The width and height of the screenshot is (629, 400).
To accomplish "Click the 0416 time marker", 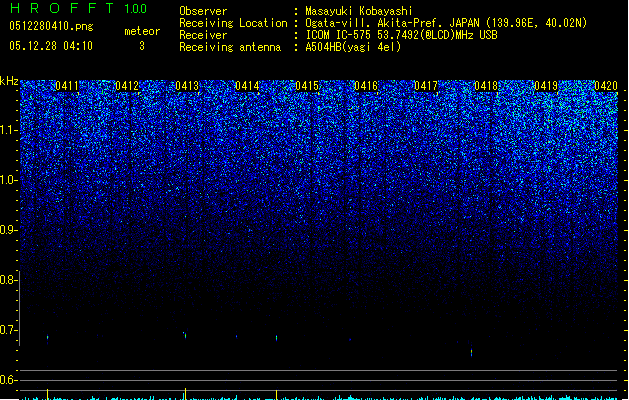I will pos(366,86).
